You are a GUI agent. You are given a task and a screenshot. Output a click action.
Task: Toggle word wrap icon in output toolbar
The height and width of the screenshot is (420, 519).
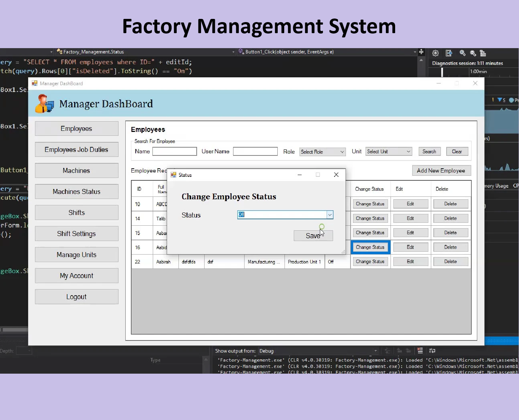click(x=432, y=351)
